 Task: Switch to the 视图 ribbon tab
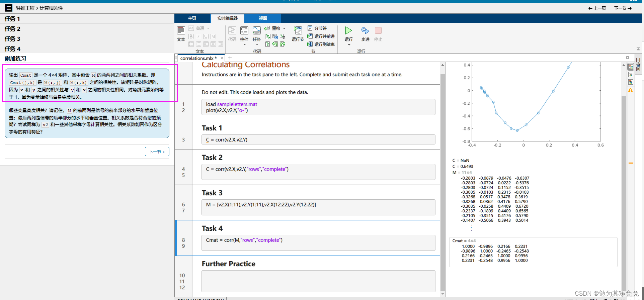point(263,18)
